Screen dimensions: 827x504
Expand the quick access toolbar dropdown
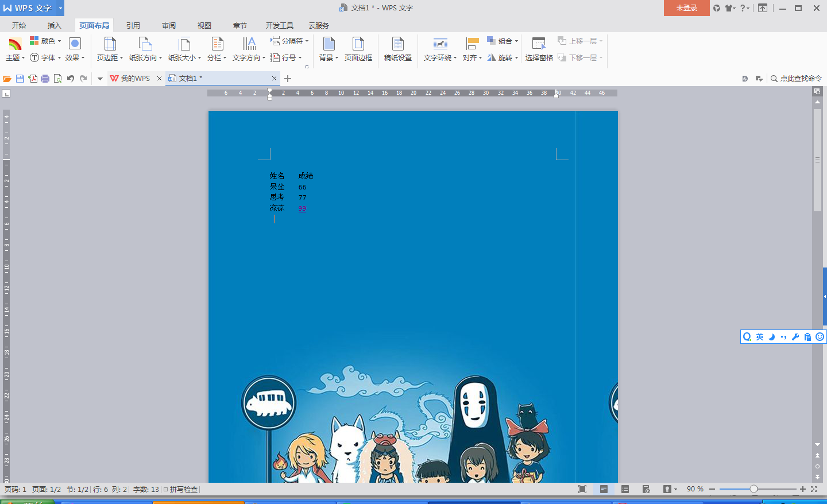100,79
